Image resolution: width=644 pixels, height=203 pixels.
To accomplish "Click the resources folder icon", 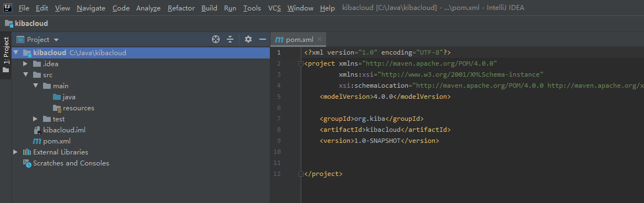I will point(57,108).
